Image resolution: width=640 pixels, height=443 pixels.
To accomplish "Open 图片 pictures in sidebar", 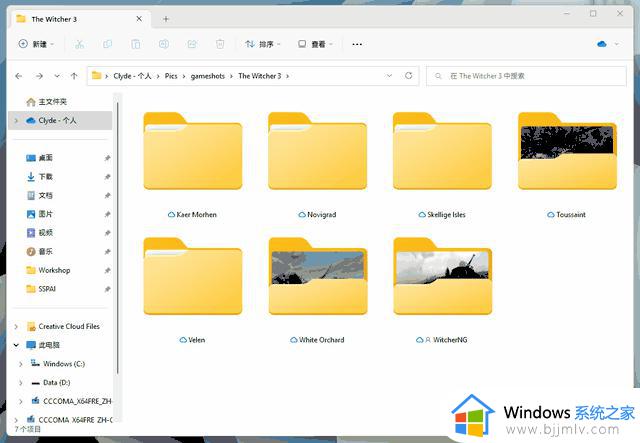I will click(45, 214).
